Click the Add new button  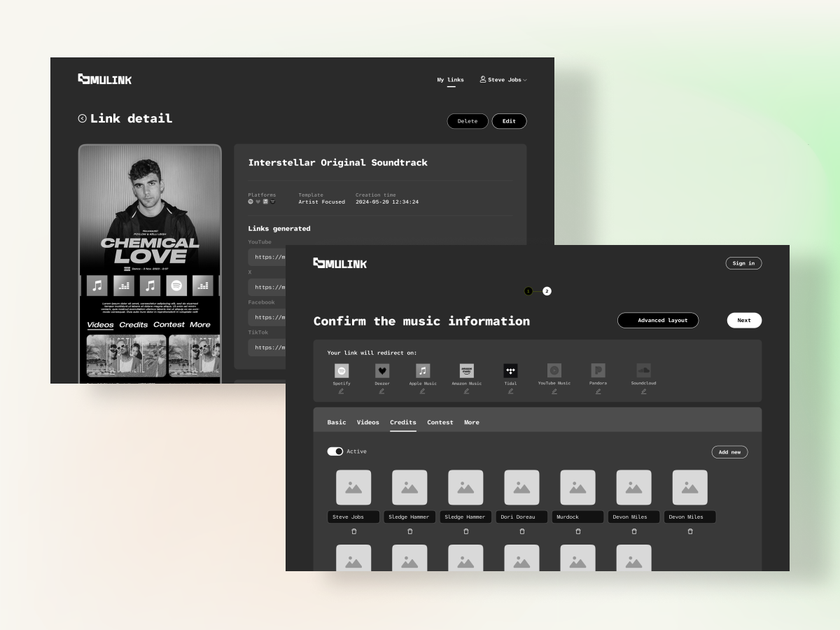tap(729, 452)
